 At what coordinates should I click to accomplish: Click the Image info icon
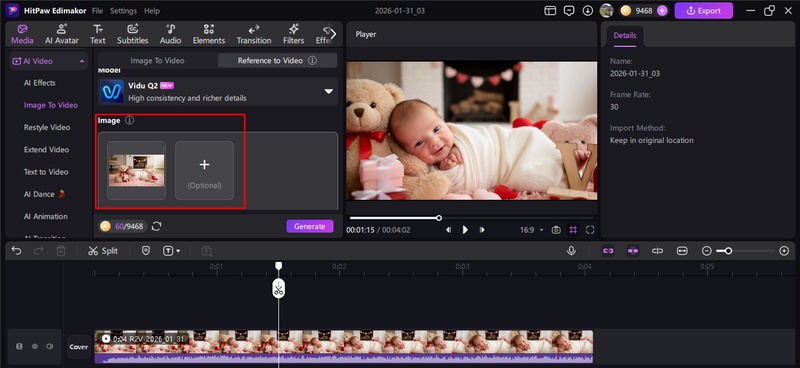[130, 120]
